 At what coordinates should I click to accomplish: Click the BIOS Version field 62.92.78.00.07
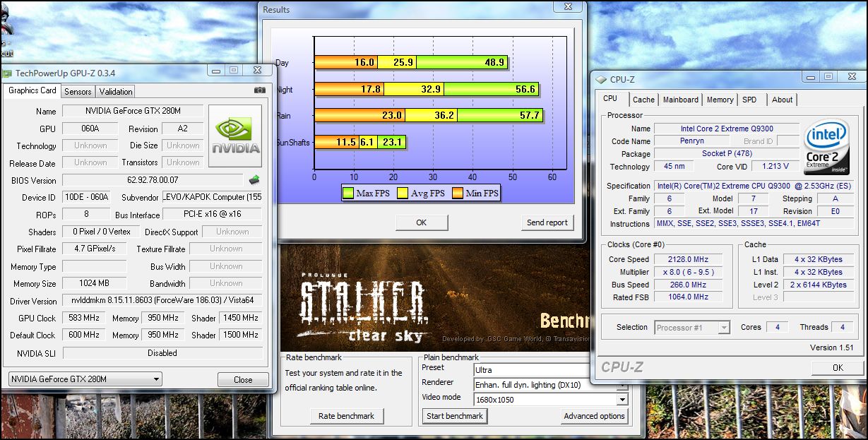click(153, 180)
